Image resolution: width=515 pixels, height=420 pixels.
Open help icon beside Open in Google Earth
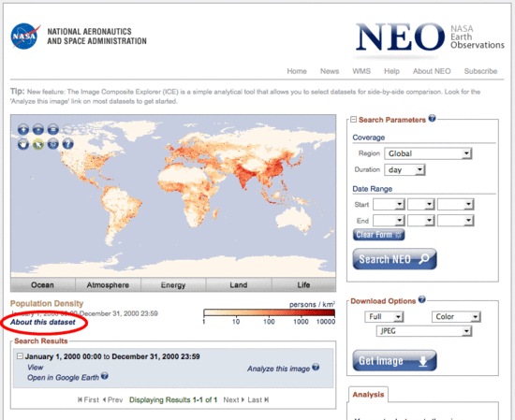click(105, 376)
